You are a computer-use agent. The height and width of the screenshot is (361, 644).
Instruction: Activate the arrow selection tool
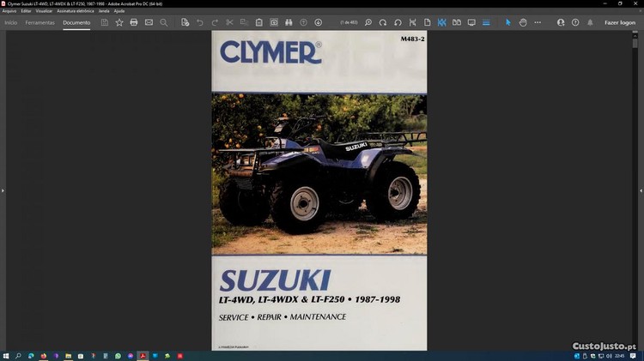coord(507,22)
